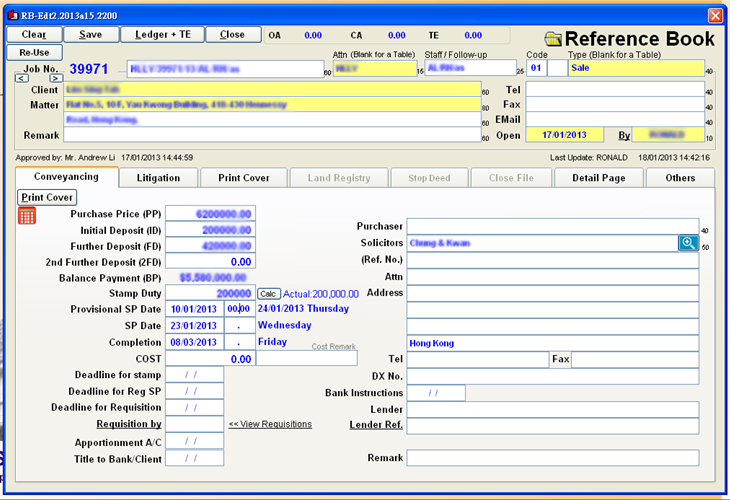
Task: Select the Land Registry tab
Action: click(339, 178)
